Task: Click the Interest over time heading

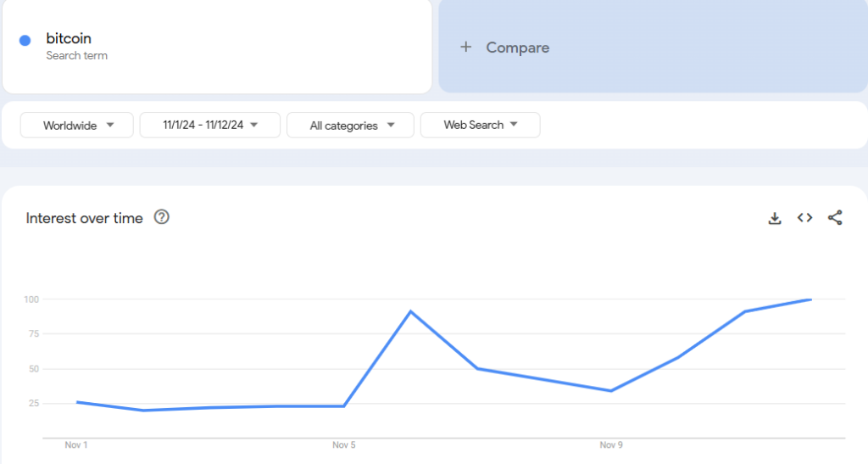Action: (84, 218)
